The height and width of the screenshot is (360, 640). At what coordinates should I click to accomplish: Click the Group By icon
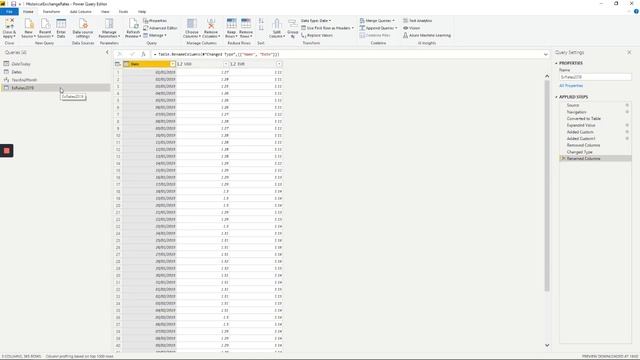point(293,24)
